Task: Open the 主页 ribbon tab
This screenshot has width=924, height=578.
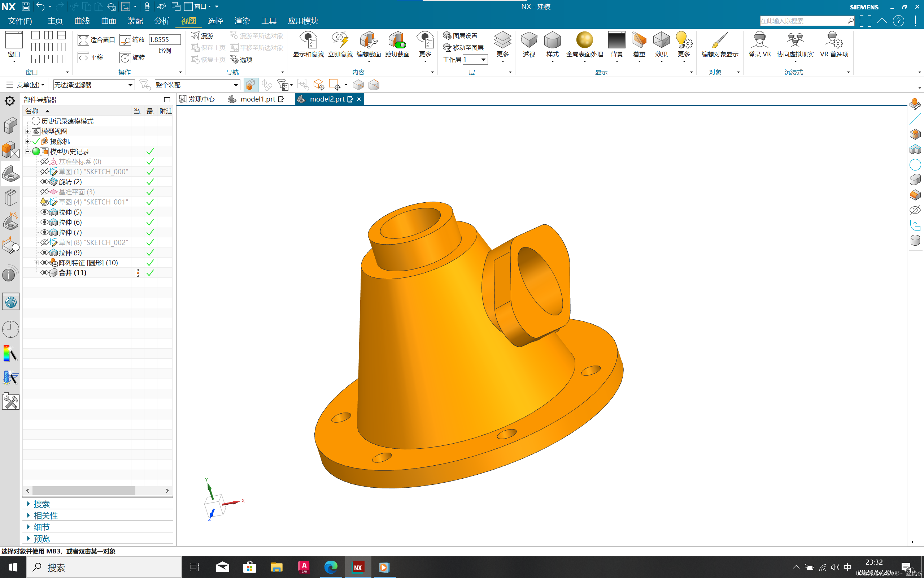Action: (x=55, y=21)
